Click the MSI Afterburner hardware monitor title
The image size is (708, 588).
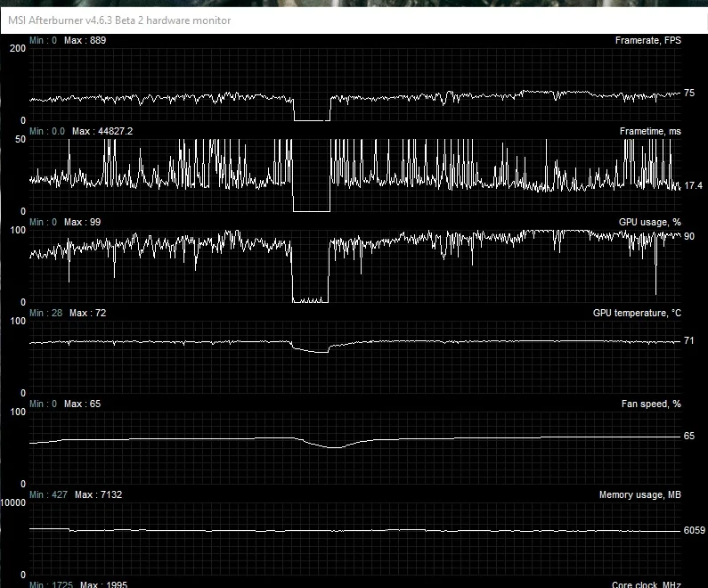(x=119, y=20)
